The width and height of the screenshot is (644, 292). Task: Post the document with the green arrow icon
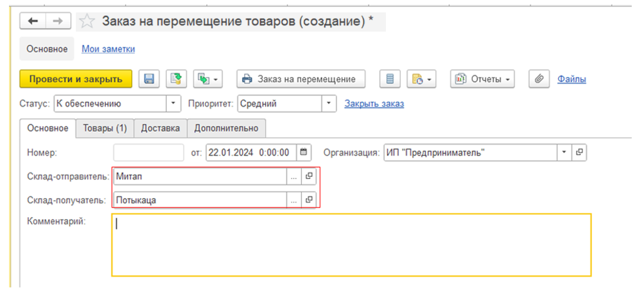176,79
